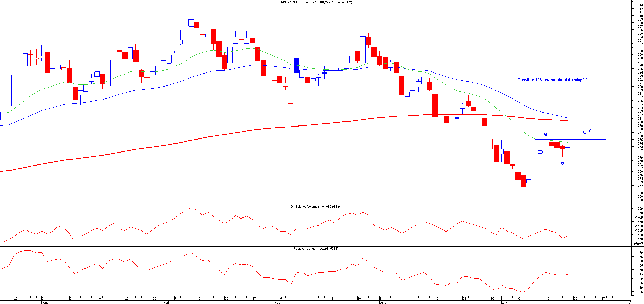Click the April label on date axis
The image size is (644, 304).
point(167,302)
